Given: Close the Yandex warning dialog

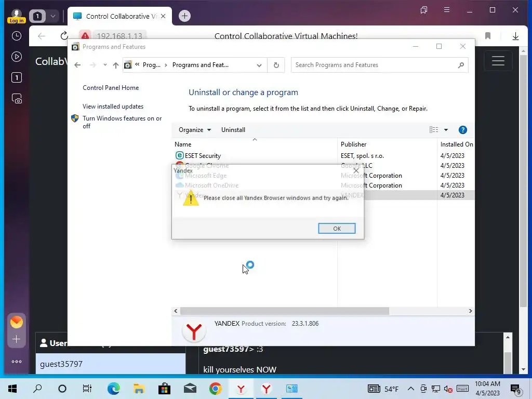Looking at the screenshot, I should 356,170.
